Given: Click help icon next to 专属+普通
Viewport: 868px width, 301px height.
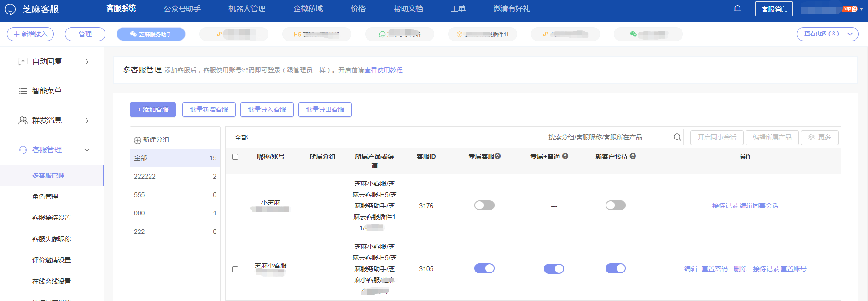Looking at the screenshot, I should pos(565,156).
